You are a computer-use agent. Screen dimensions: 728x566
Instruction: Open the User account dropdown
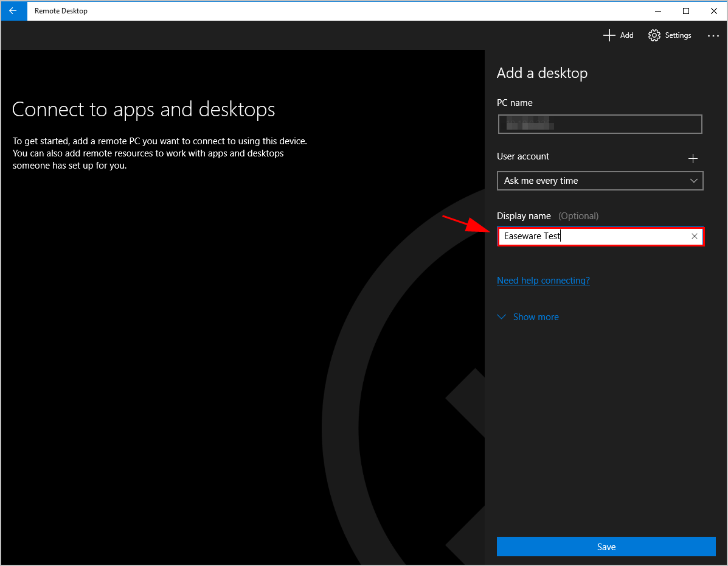point(693,181)
